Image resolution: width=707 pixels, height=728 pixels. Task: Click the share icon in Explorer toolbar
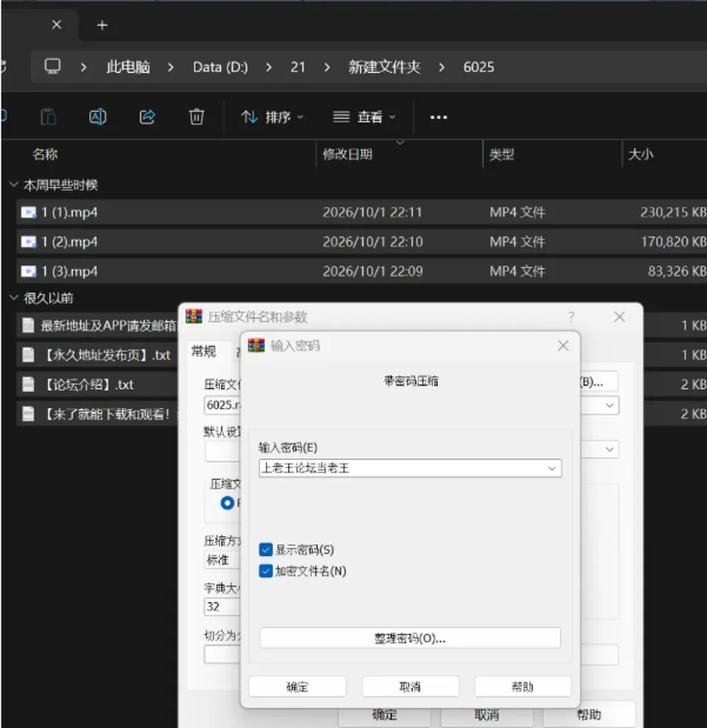tap(147, 116)
